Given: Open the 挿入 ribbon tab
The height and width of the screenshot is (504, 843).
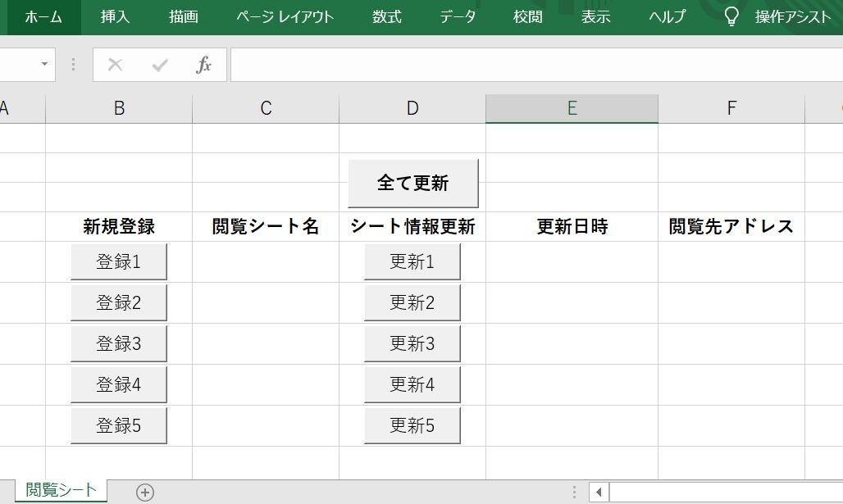Looking at the screenshot, I should click(115, 17).
